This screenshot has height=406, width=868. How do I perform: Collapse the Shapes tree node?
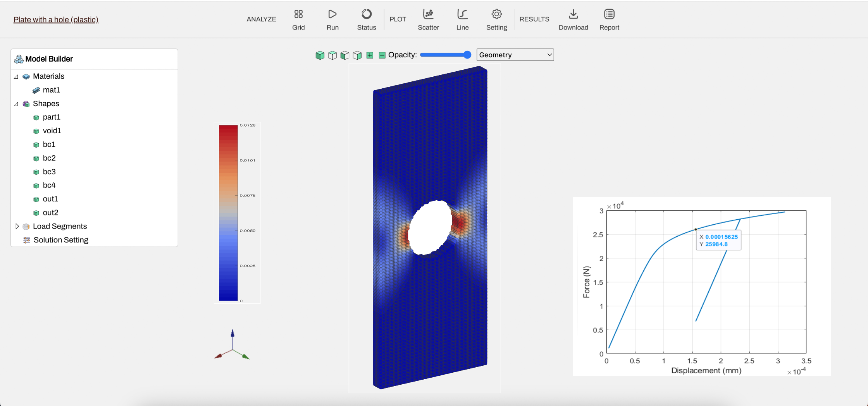click(x=16, y=104)
